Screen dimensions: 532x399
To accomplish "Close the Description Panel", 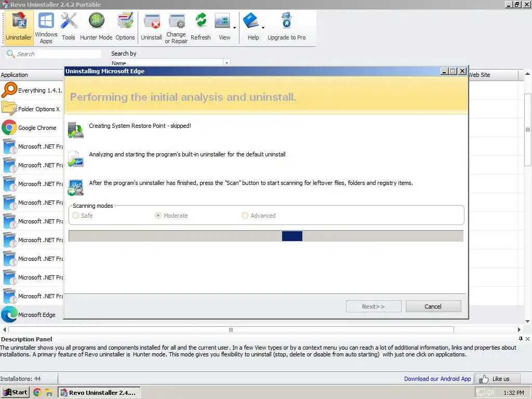I will [x=528, y=339].
